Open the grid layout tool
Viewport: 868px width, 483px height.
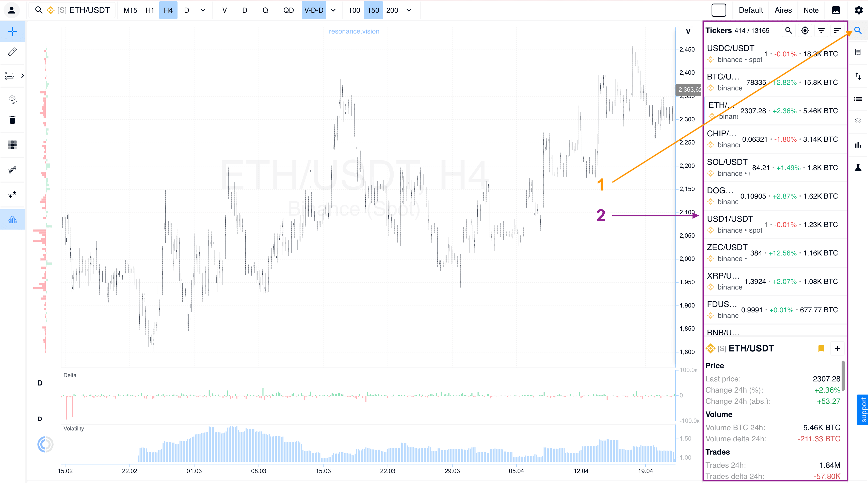tap(12, 145)
